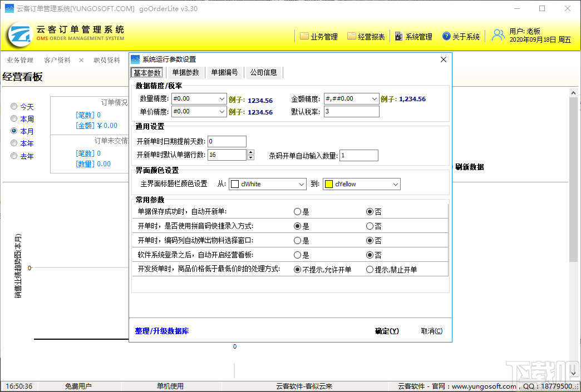Switch to the 公司信息 tab
This screenshot has width=581, height=392.
[x=263, y=72]
